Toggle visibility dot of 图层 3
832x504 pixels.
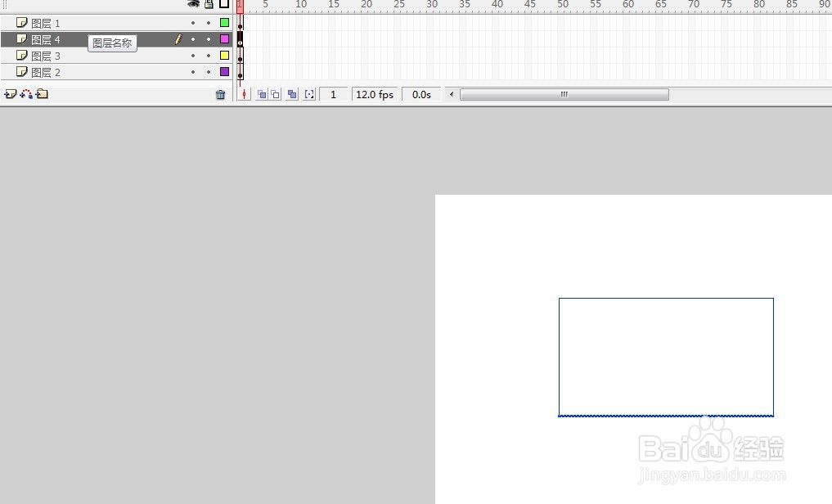(193, 56)
